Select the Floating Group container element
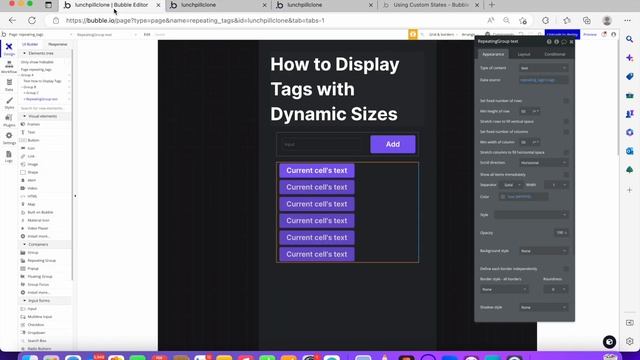The image size is (640, 360). click(40, 276)
